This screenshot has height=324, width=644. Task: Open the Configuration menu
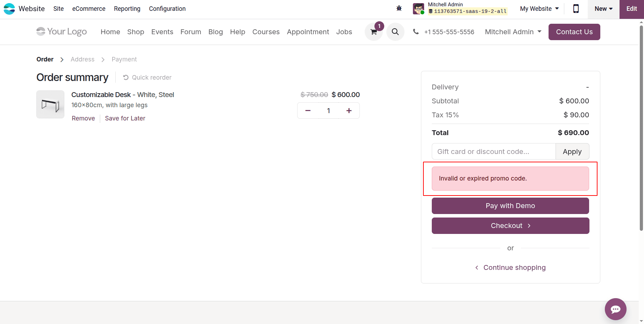[167, 9]
